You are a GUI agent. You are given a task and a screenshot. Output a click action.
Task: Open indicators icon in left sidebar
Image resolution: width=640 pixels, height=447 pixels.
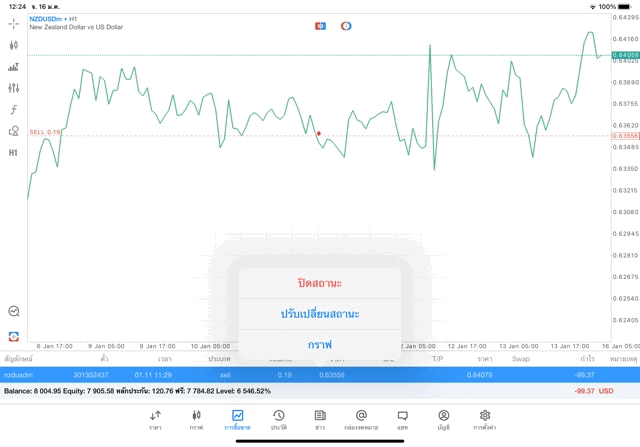click(x=13, y=67)
